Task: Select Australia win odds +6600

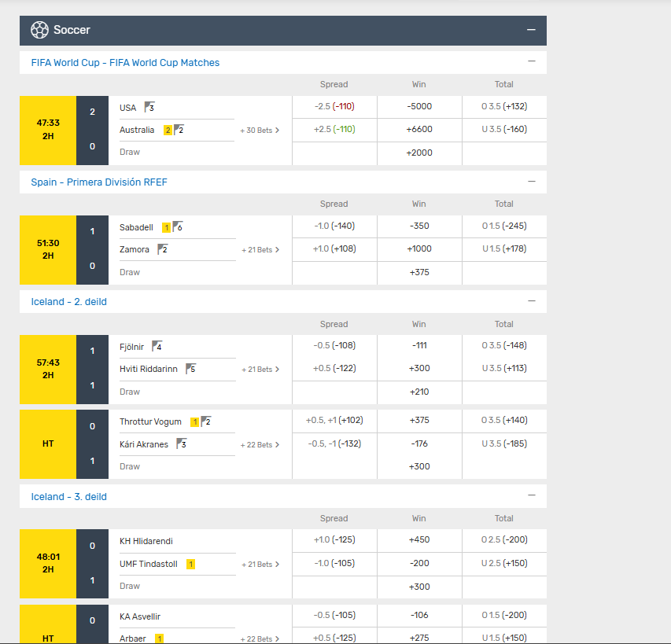Action: [x=419, y=129]
